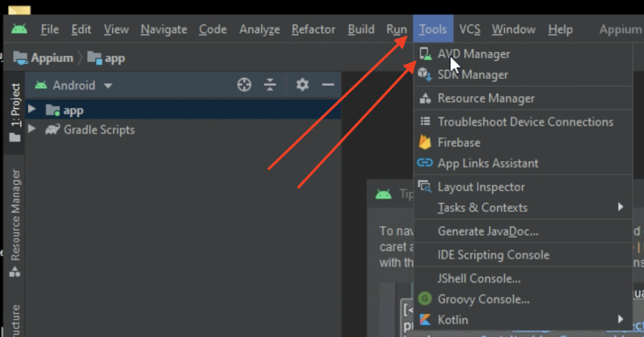Click the Firebase flame icon
The image size is (644, 337).
pos(425,142)
